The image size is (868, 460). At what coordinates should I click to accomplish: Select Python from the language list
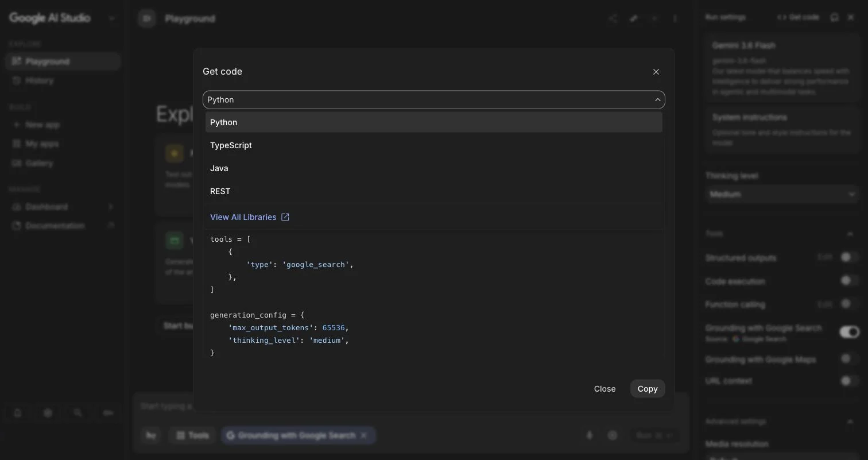(x=434, y=122)
